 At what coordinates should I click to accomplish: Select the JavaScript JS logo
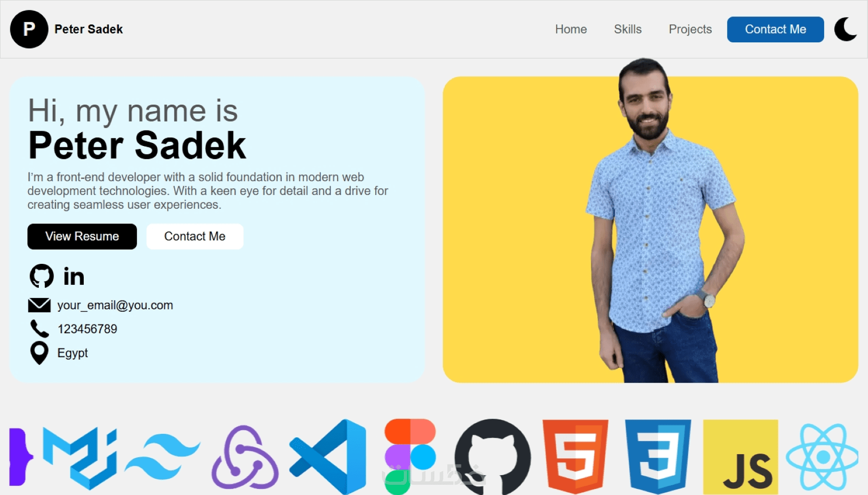pyautogui.click(x=741, y=457)
